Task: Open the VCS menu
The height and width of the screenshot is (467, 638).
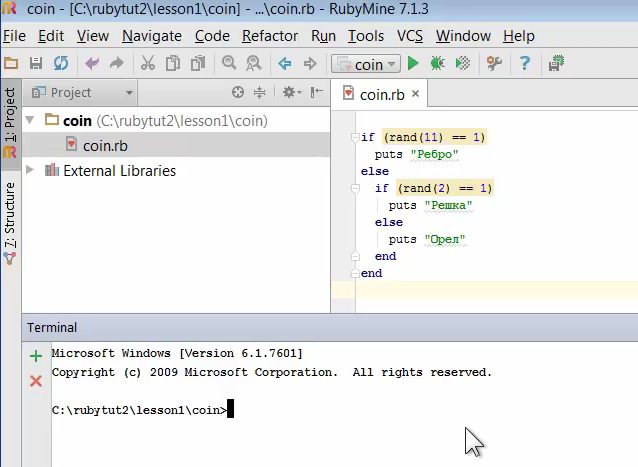Action: (410, 36)
